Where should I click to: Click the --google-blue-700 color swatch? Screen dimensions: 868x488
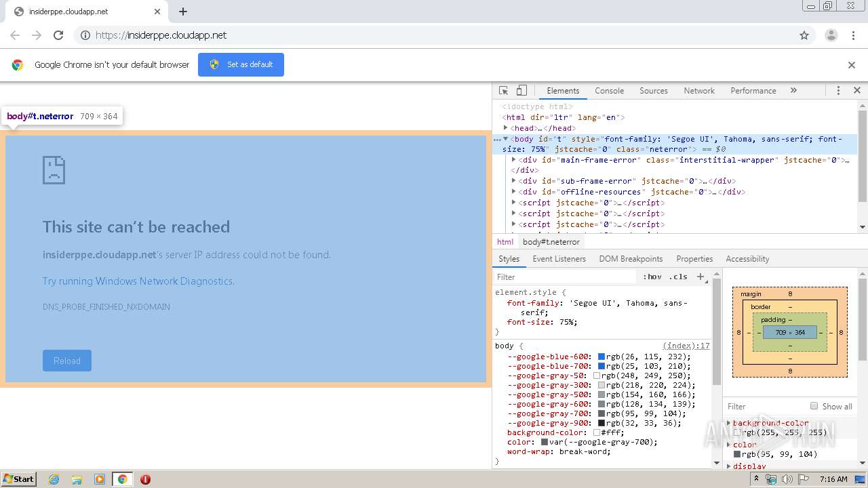[x=601, y=366]
